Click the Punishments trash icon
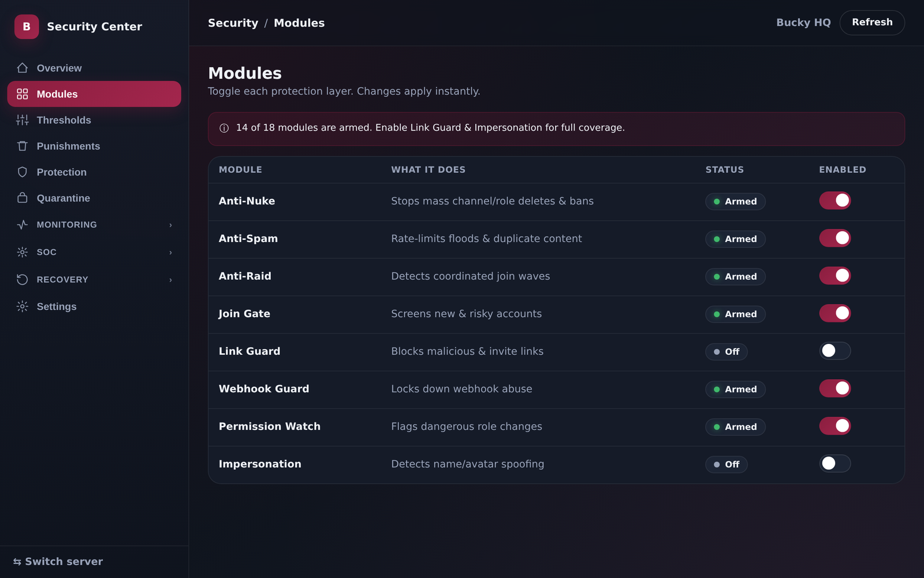The image size is (924, 578). [x=23, y=146]
